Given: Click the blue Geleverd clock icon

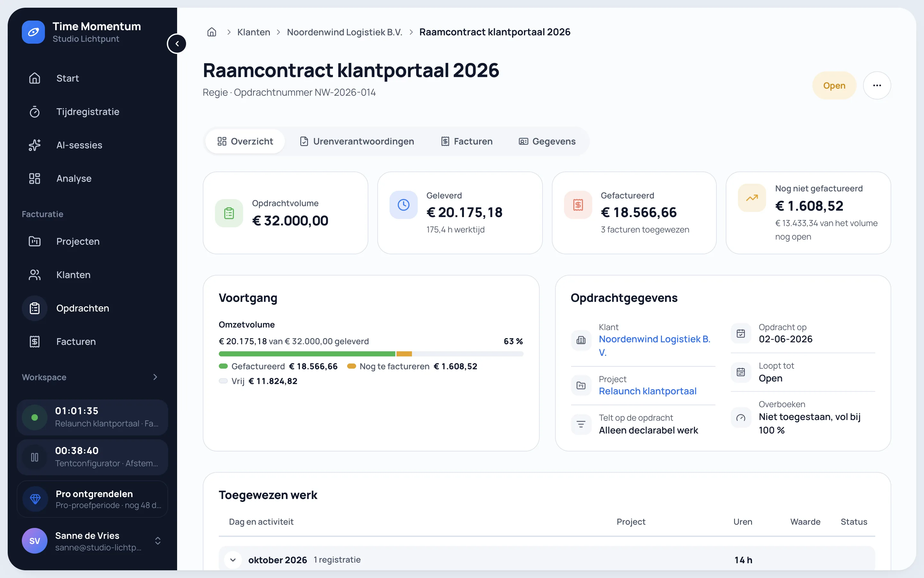Looking at the screenshot, I should (x=404, y=205).
